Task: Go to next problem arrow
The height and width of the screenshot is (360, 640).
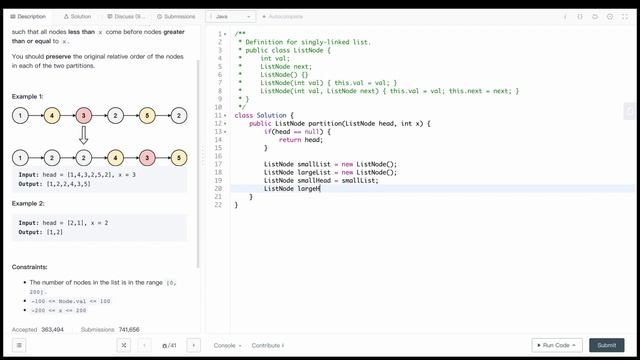Action: coord(193,345)
